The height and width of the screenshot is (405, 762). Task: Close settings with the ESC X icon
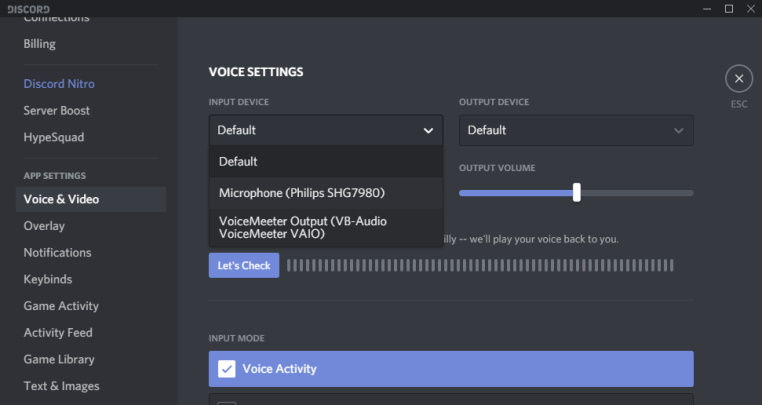point(739,79)
